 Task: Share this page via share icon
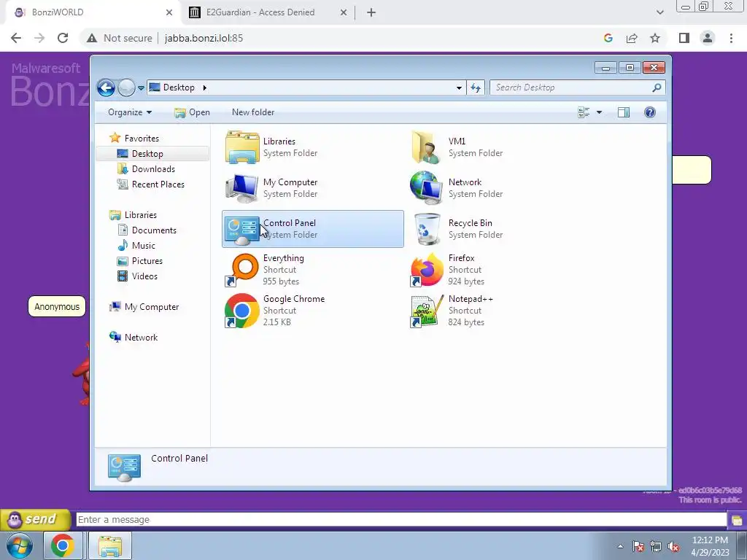click(632, 38)
